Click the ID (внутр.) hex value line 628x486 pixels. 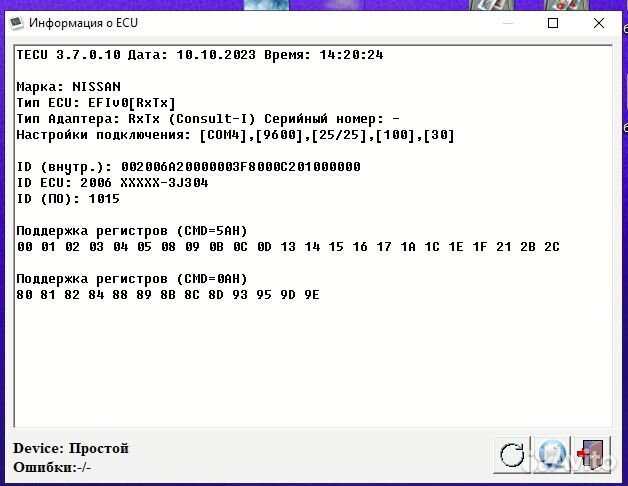coord(188,167)
